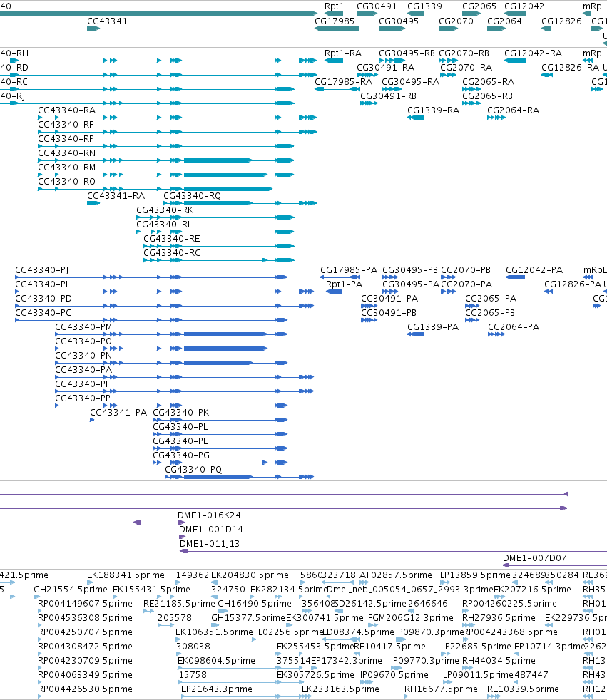This screenshot has width=607, height=700.
Task: Click the CG2064 gene label
Action: pyautogui.click(x=504, y=21)
